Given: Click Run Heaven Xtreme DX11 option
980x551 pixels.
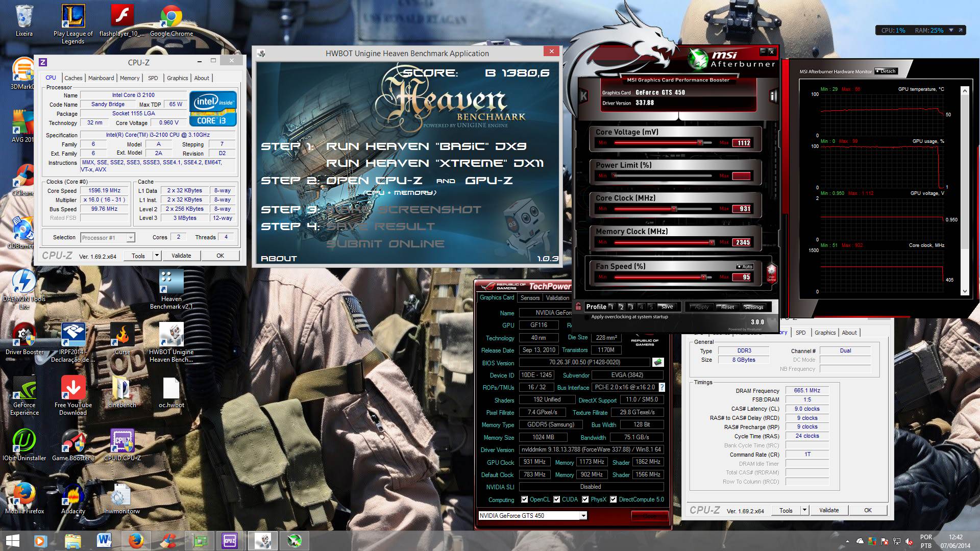Looking at the screenshot, I should point(435,163).
